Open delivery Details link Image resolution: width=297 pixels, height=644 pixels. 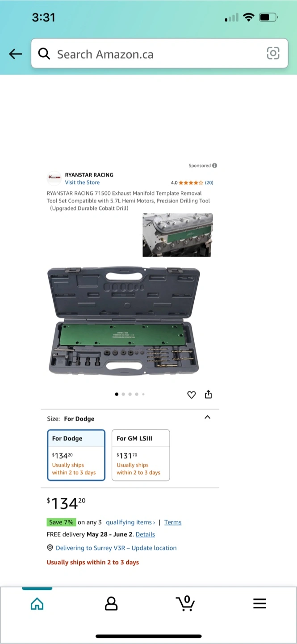click(145, 534)
